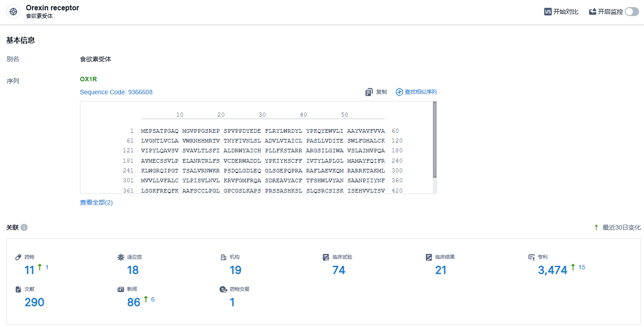Open the 290 literature count
The height and width of the screenshot is (327, 644).
pos(34,302)
